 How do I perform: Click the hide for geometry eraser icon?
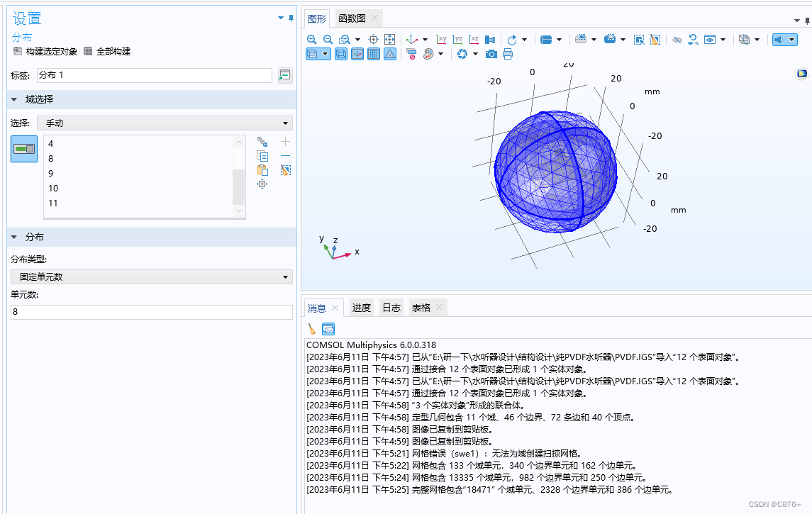click(x=411, y=54)
